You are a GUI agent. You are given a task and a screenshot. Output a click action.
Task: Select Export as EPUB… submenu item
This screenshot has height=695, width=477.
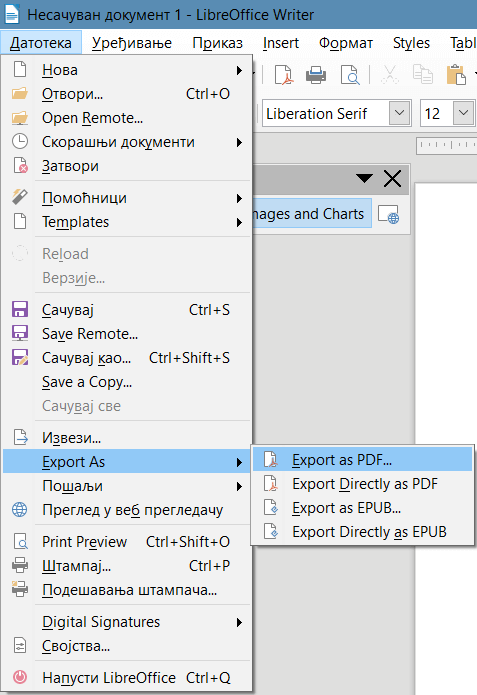[x=363, y=508]
